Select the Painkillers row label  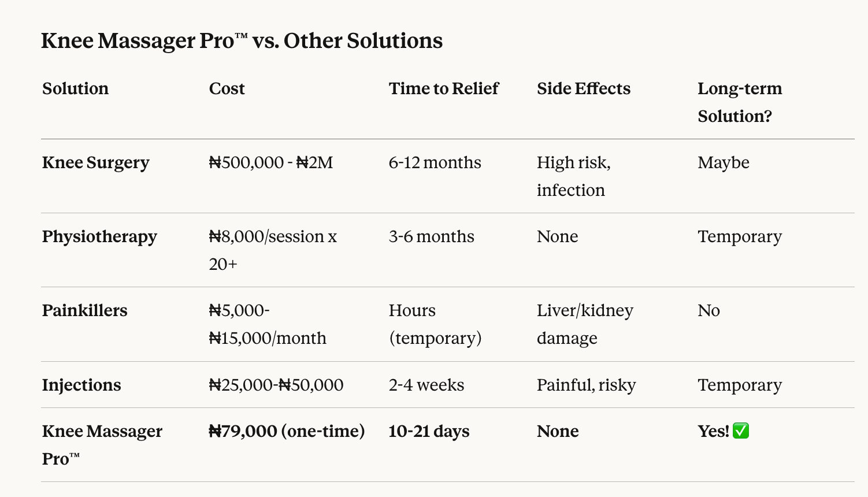pyautogui.click(x=84, y=310)
